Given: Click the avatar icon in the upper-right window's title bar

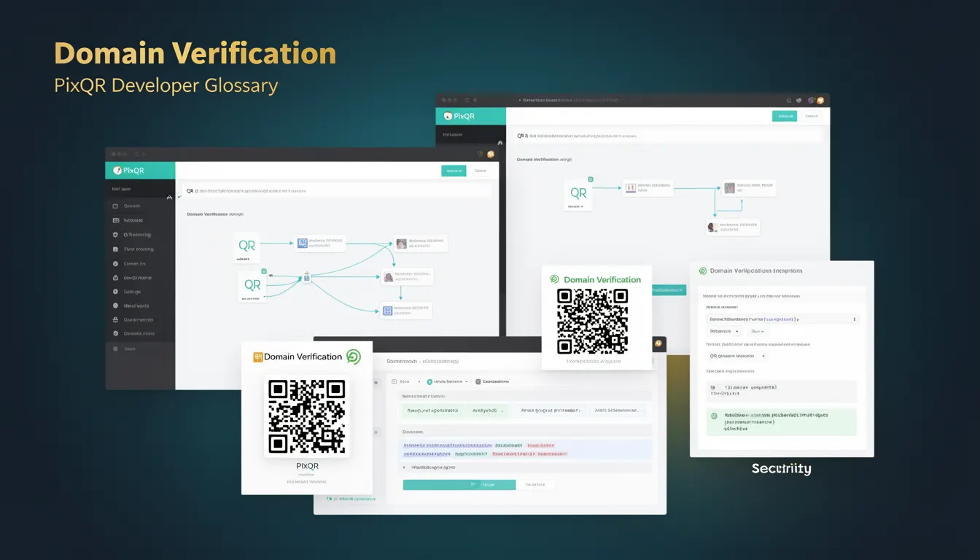Looking at the screenshot, I should (x=820, y=101).
